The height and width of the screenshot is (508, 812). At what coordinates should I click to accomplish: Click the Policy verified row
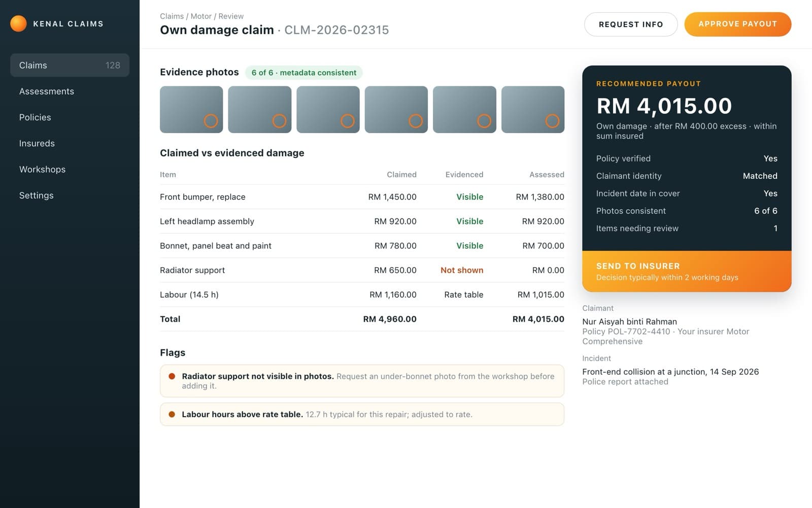pyautogui.click(x=687, y=158)
